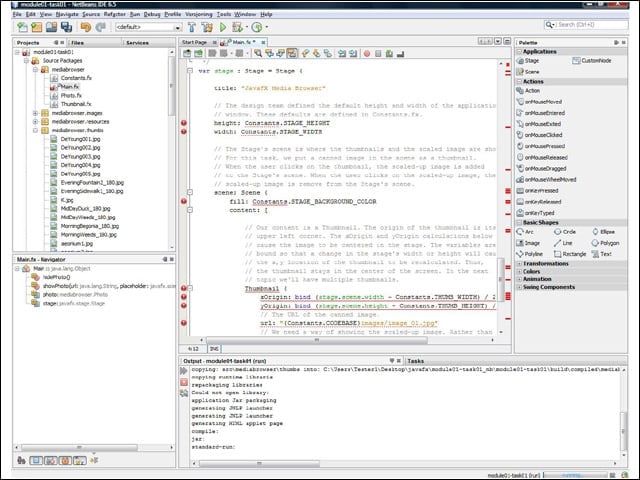Run the main project with green arrow
This screenshot has height=480, width=640.
[223, 27]
